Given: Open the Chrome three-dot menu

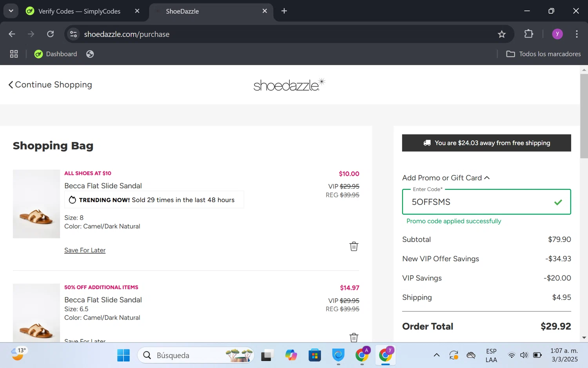Looking at the screenshot, I should 577,34.
